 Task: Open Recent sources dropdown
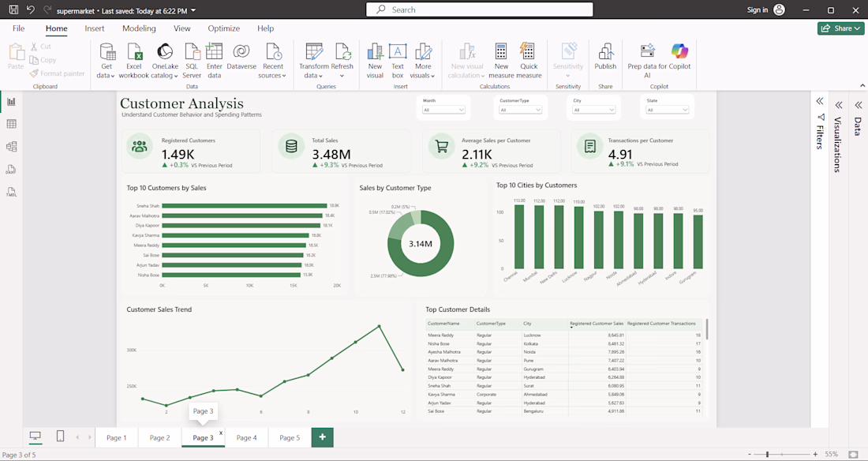tap(273, 61)
